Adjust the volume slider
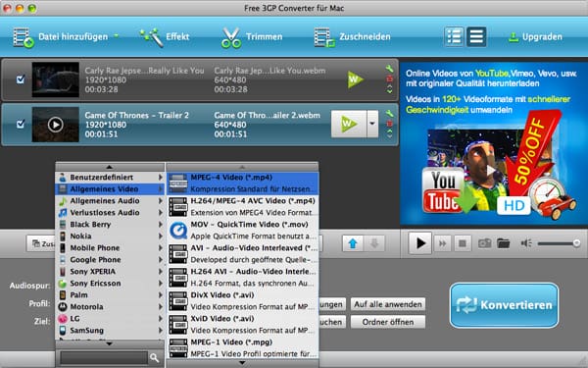The width and height of the screenshot is (588, 368). (559, 243)
